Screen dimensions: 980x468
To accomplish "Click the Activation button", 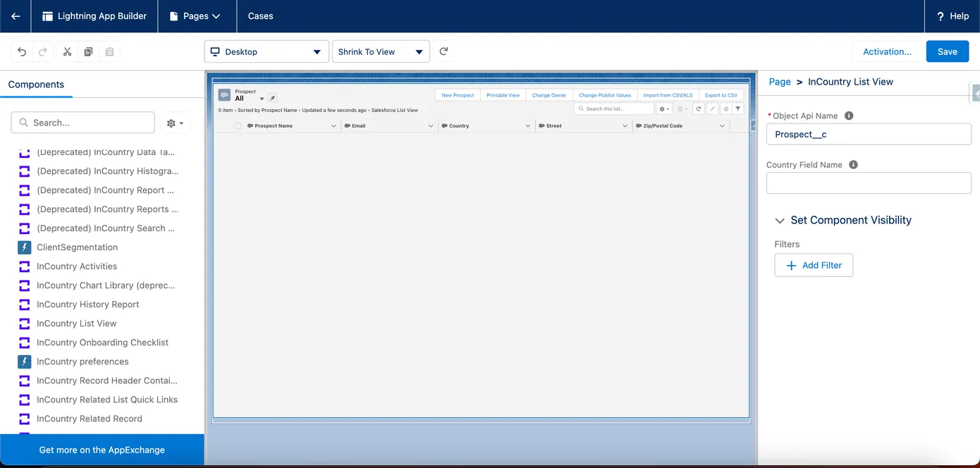I will (886, 51).
